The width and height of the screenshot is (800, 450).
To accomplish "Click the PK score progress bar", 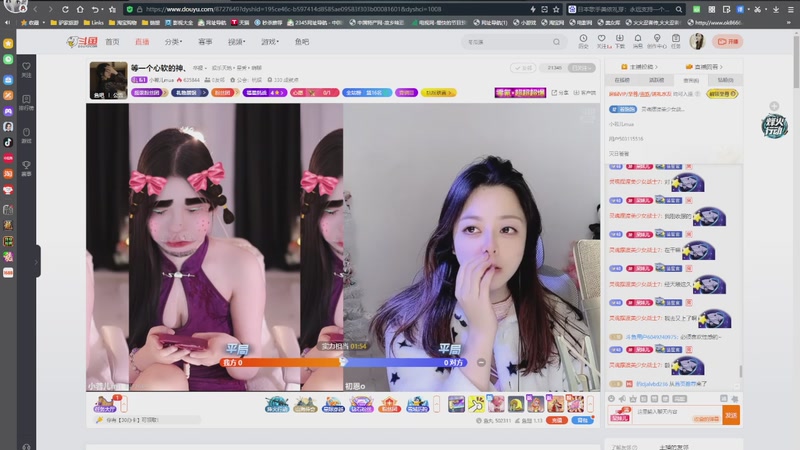I will (x=343, y=362).
